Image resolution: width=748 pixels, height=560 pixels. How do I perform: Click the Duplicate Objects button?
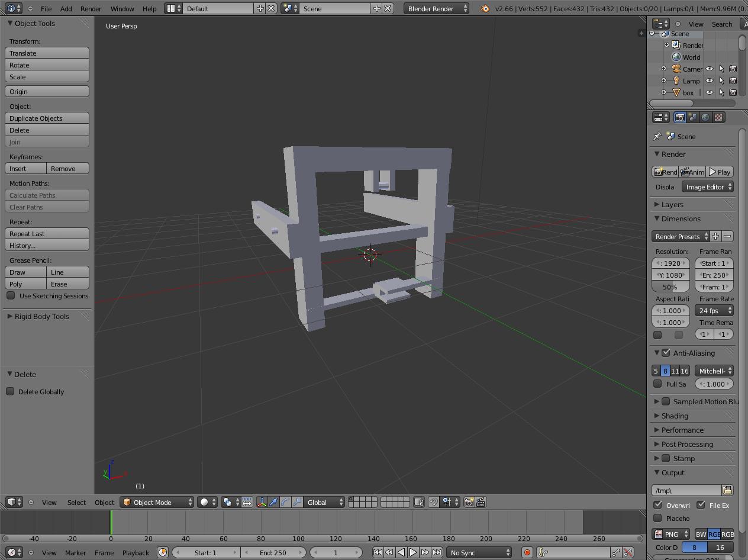coord(47,118)
